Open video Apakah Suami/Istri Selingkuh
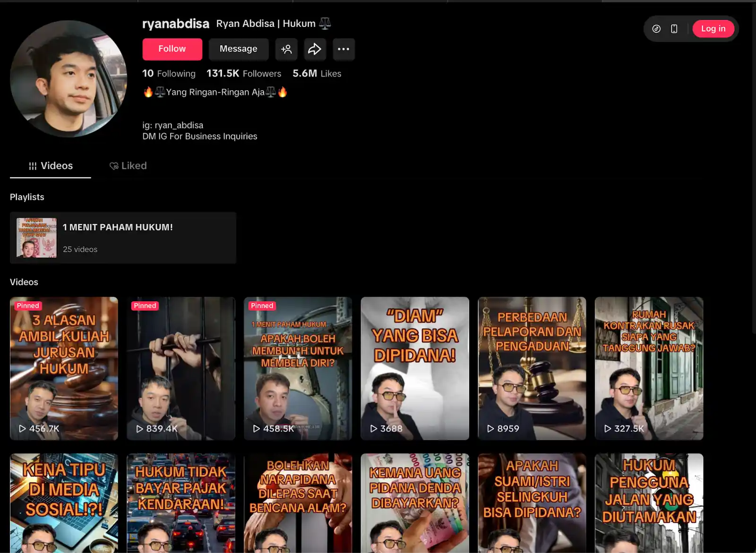The image size is (756, 553). click(532, 503)
